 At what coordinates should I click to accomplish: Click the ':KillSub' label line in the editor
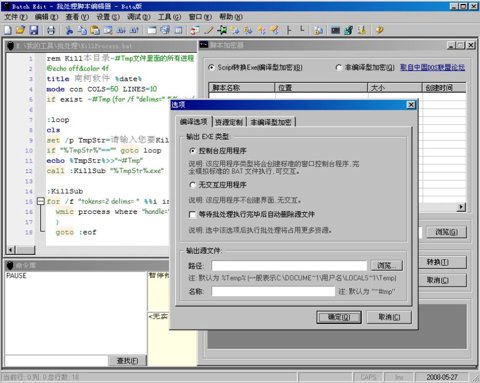[65, 191]
